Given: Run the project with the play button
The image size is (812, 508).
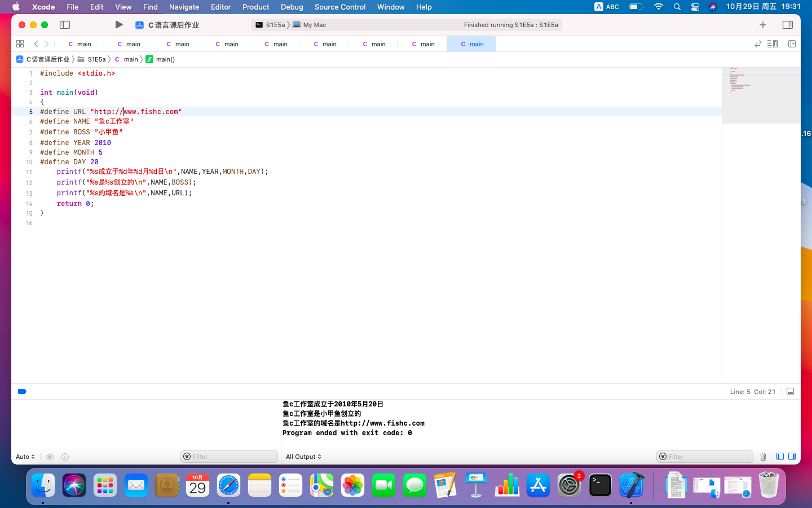Looking at the screenshot, I should click(118, 25).
